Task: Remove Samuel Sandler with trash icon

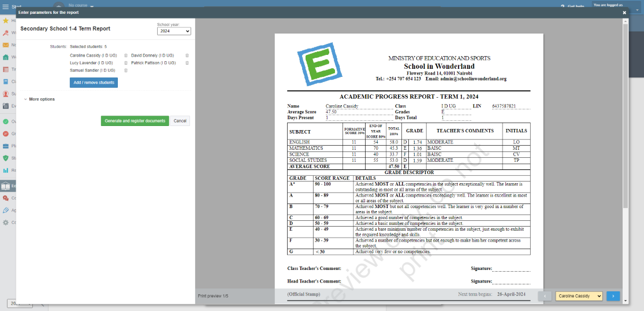Action: 126,71
